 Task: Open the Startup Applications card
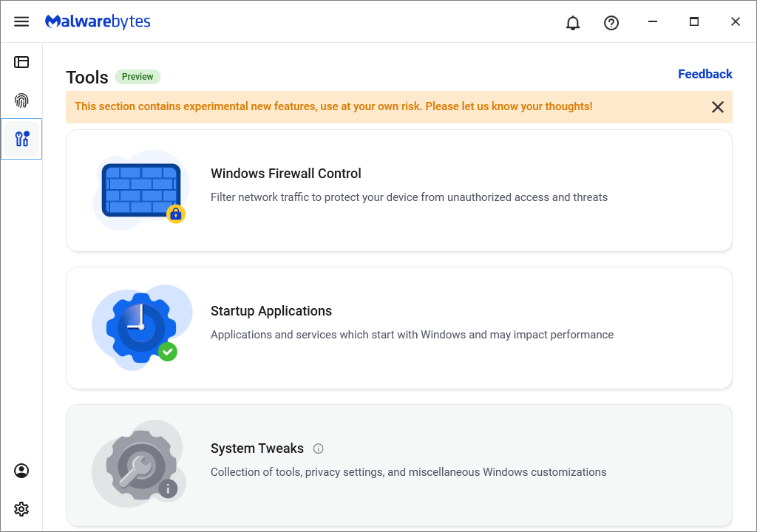(x=398, y=328)
